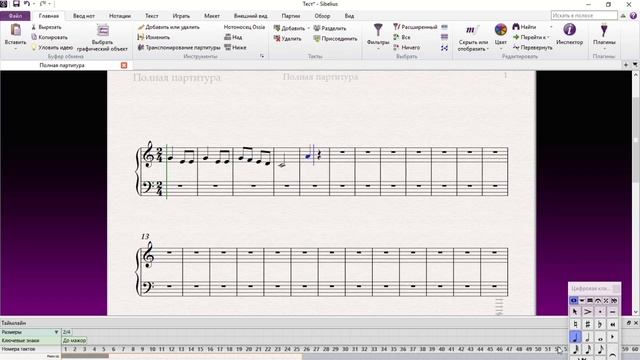Switch to keypad beams/tremolos layout tab
The image size is (640, 360).
coord(590,300)
